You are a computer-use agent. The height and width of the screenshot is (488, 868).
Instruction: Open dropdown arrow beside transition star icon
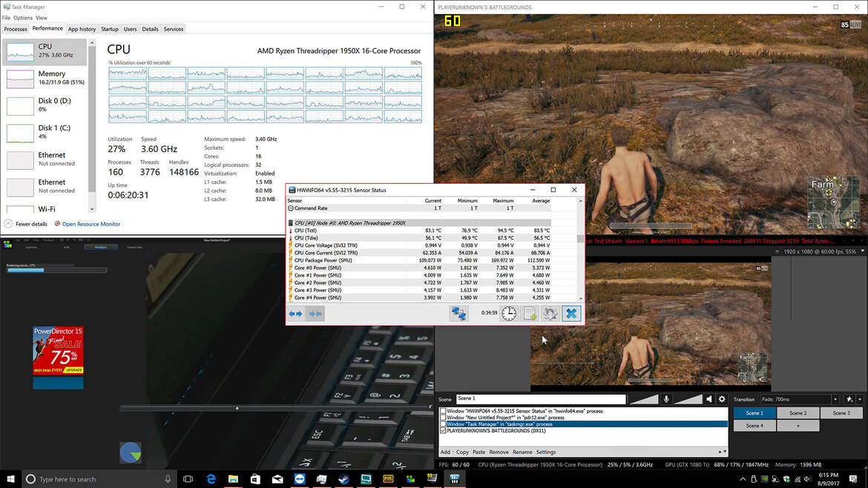coord(860,400)
